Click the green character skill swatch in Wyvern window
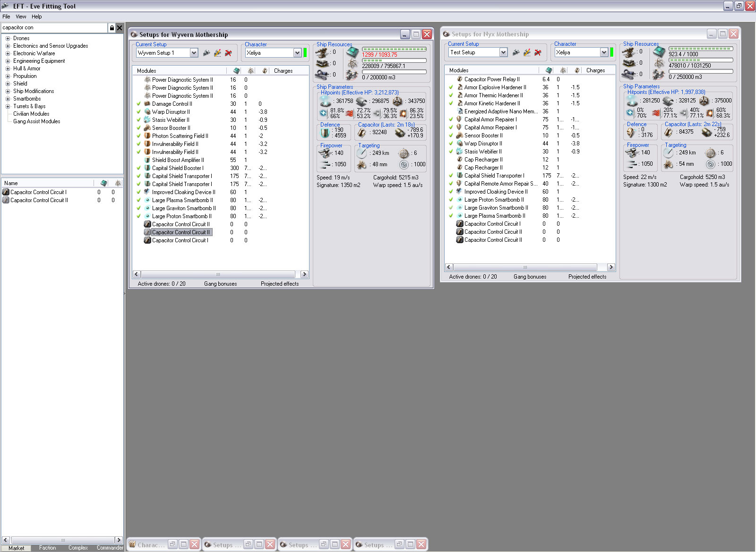Screen dimensions: 756x552 (x=305, y=52)
